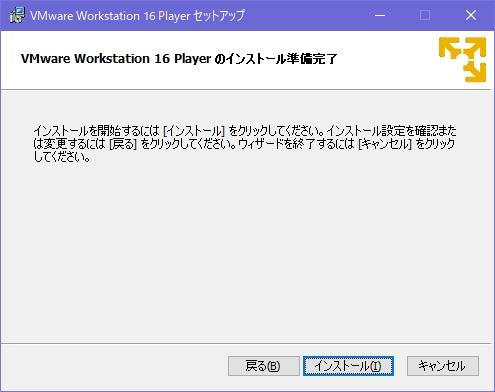
Task: Click the instruction paragraph starting インストールを開始するには
Action: tap(245, 144)
